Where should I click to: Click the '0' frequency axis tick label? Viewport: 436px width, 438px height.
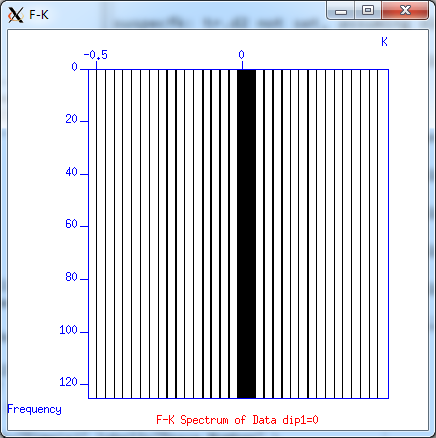(74, 67)
